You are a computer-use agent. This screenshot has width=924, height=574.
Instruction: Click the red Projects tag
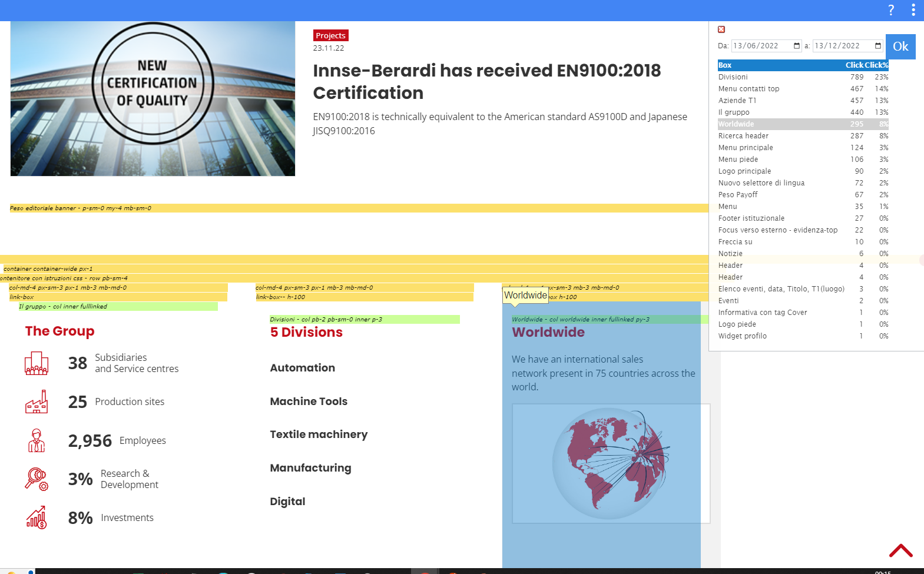point(330,35)
